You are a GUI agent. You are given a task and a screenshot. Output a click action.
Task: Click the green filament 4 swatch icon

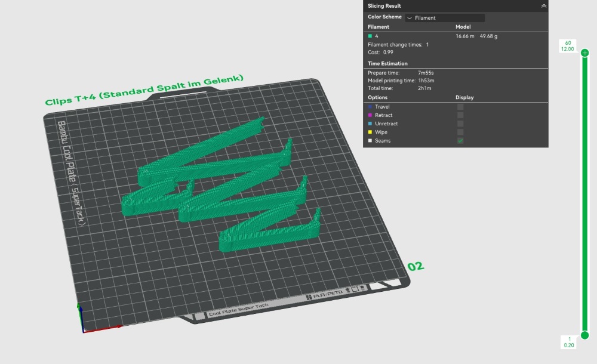pos(371,35)
